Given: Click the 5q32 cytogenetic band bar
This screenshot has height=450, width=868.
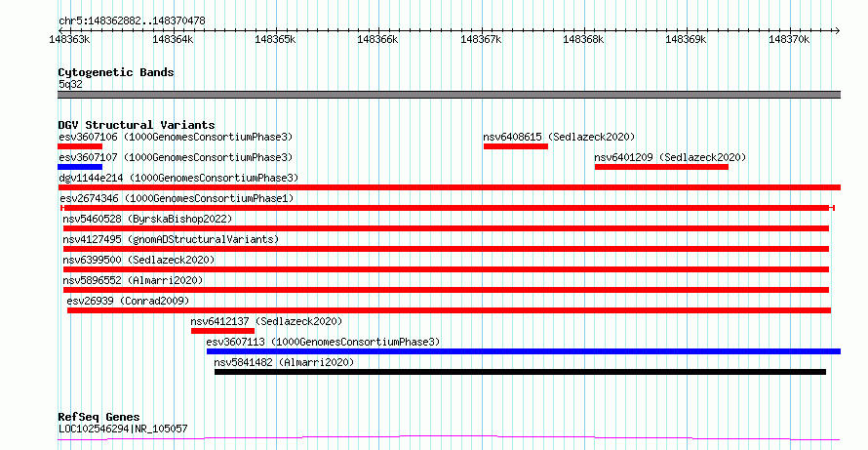Looking at the screenshot, I should pos(449,95).
